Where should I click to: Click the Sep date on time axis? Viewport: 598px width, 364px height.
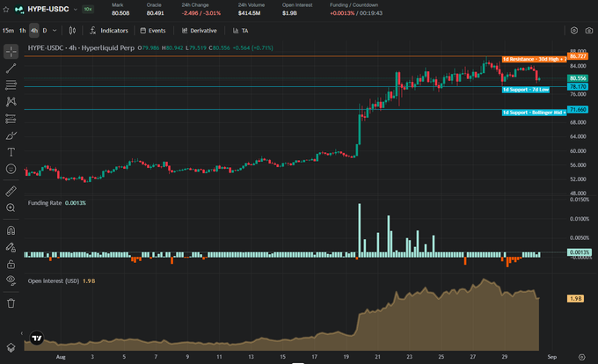[x=552, y=357]
